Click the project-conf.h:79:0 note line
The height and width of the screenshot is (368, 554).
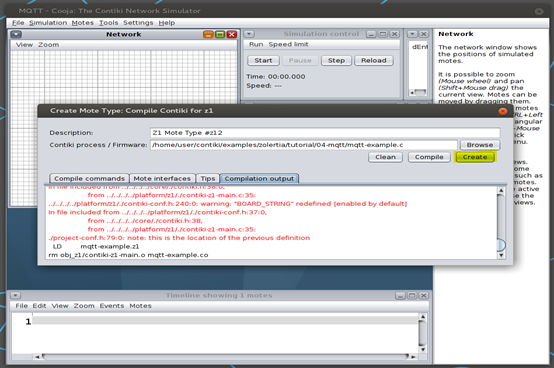click(179, 238)
